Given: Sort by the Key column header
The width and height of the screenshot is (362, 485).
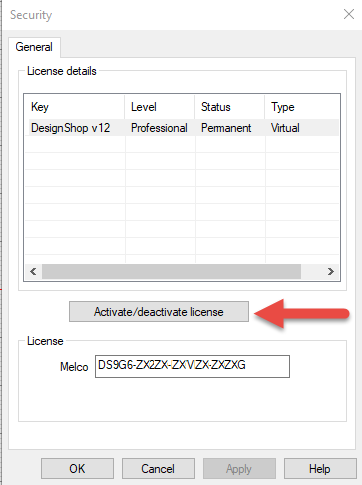Looking at the screenshot, I should pyautogui.click(x=75, y=107).
